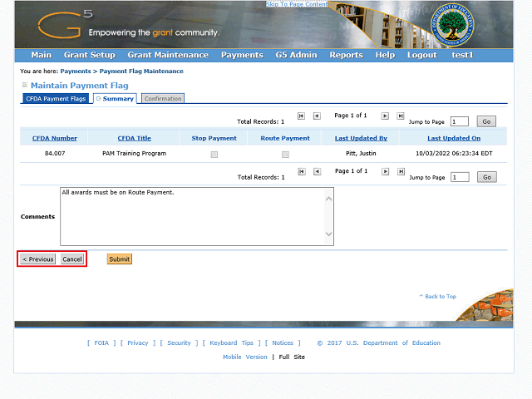The image size is (532, 399).
Task: Click the test1 user menu item
Action: (x=462, y=55)
